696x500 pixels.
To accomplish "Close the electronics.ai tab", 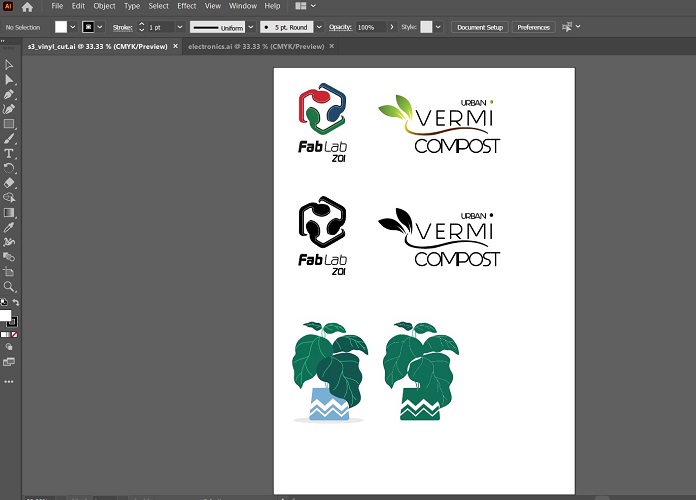I will pos(332,46).
